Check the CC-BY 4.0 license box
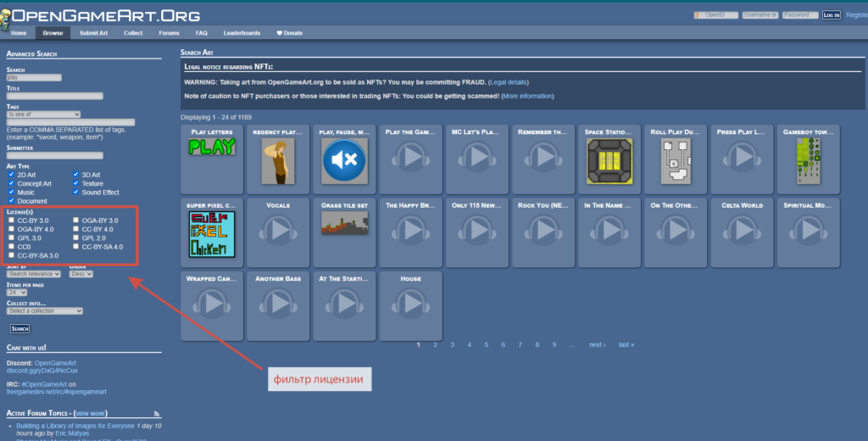 coord(75,229)
